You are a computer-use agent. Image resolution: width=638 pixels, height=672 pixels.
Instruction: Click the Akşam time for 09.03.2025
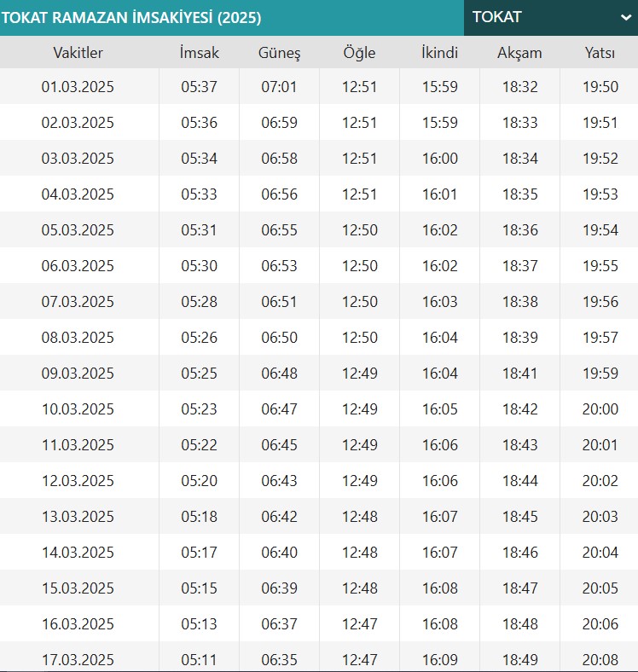[x=519, y=374]
